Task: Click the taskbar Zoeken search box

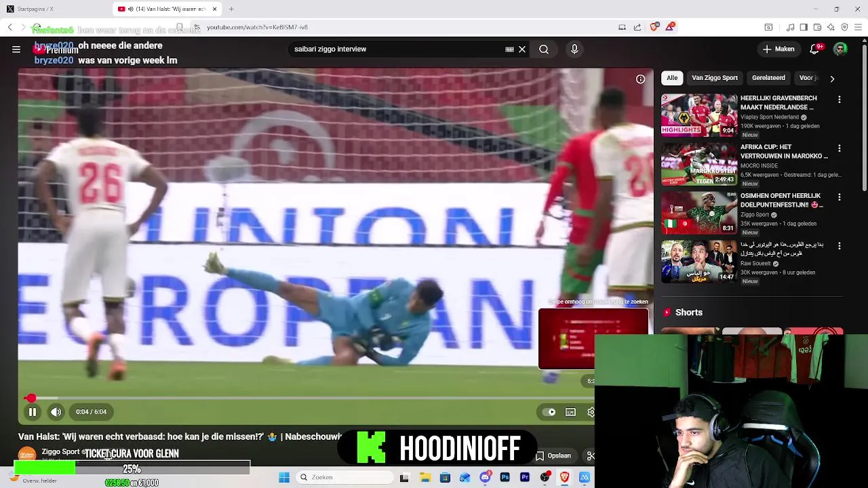Action: pyautogui.click(x=344, y=477)
